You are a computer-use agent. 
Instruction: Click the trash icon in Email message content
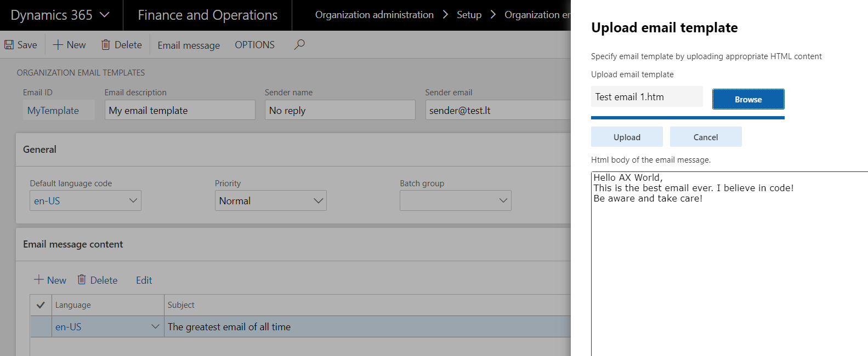[x=82, y=280]
